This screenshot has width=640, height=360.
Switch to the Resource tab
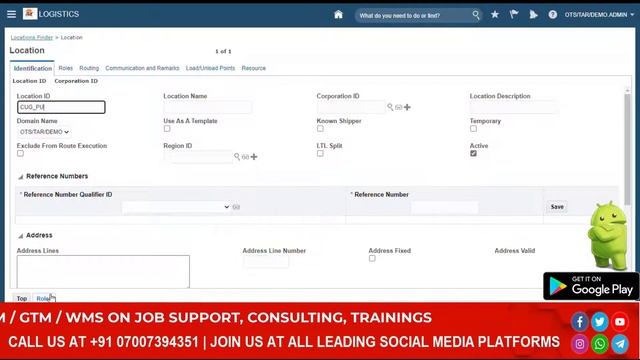pos(253,68)
